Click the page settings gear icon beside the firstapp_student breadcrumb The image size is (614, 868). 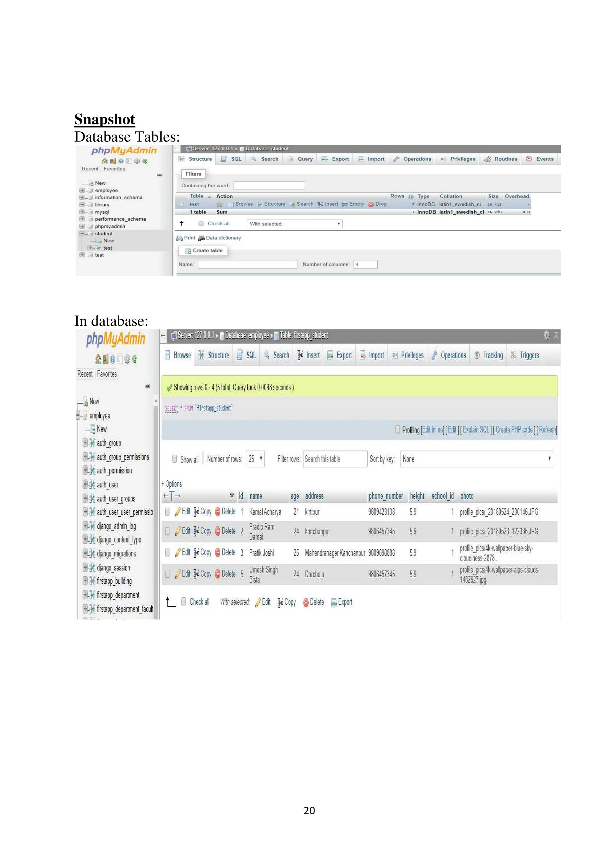click(x=546, y=335)
